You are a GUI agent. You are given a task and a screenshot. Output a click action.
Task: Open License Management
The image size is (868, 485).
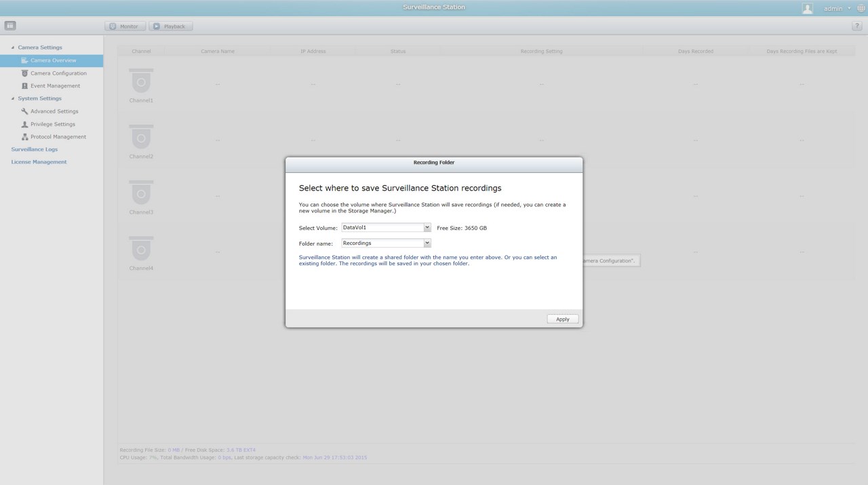(39, 162)
